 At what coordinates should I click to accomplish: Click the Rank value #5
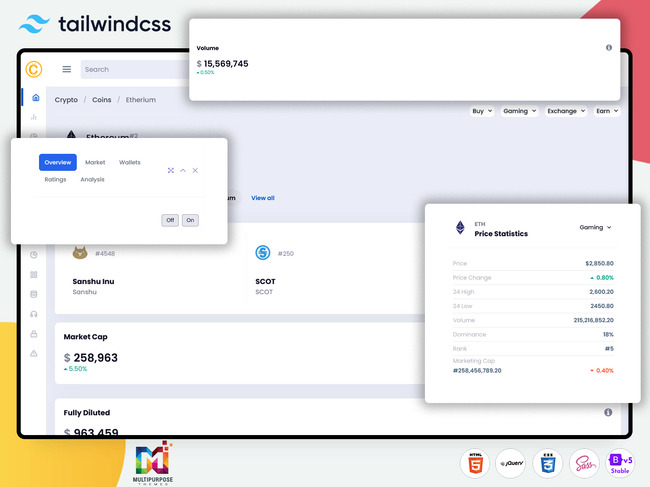tap(609, 349)
